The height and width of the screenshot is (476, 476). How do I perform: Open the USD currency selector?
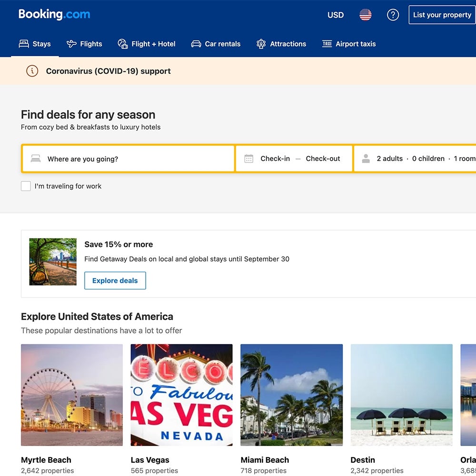(x=335, y=15)
